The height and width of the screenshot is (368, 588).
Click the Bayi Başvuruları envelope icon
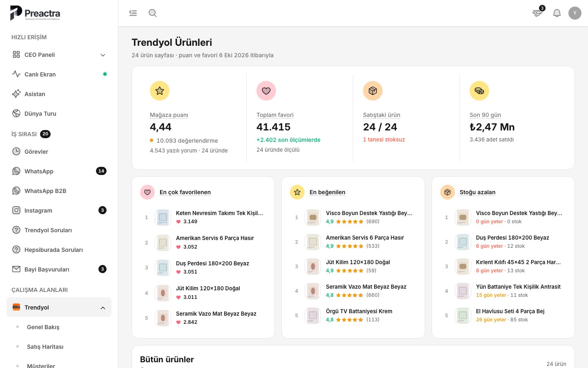(16, 269)
